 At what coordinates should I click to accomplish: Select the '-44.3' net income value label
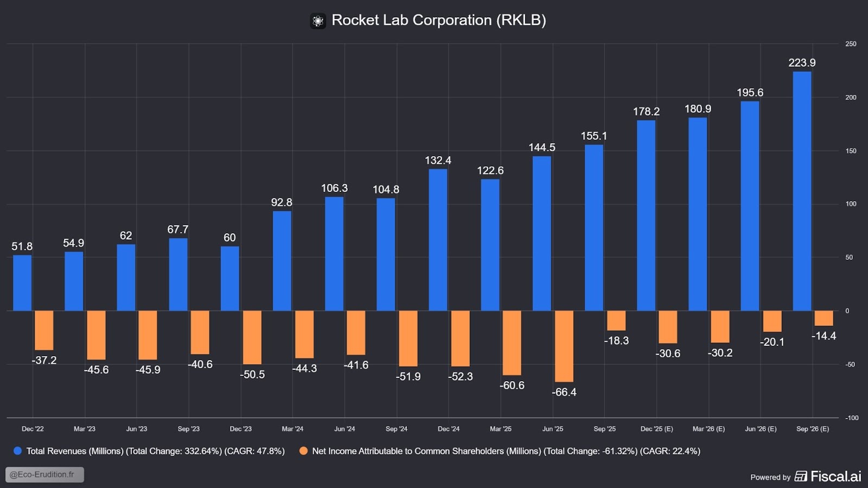point(304,369)
